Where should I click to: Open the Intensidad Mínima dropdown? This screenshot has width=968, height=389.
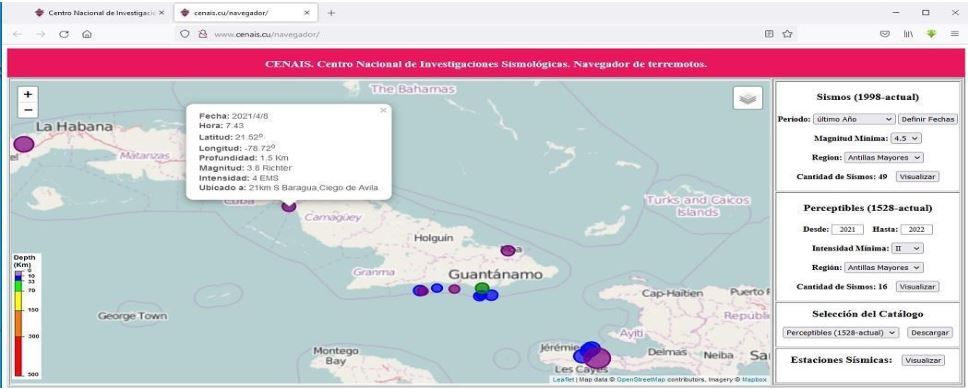click(x=907, y=248)
